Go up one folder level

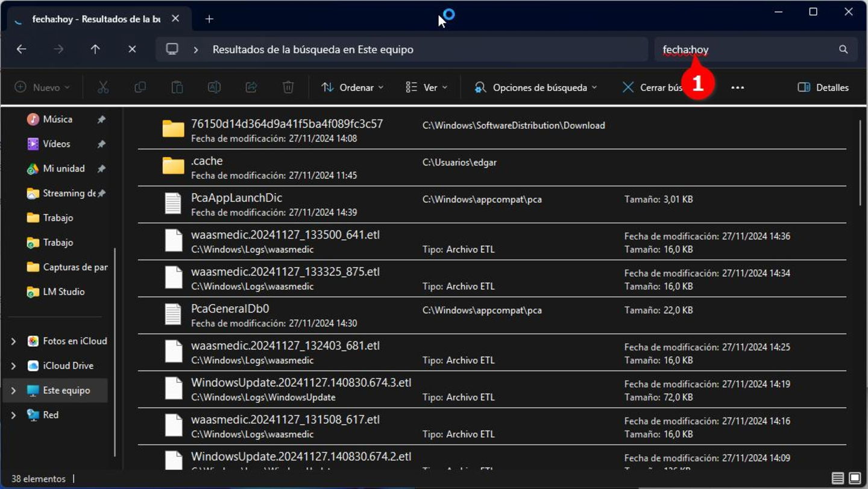95,49
